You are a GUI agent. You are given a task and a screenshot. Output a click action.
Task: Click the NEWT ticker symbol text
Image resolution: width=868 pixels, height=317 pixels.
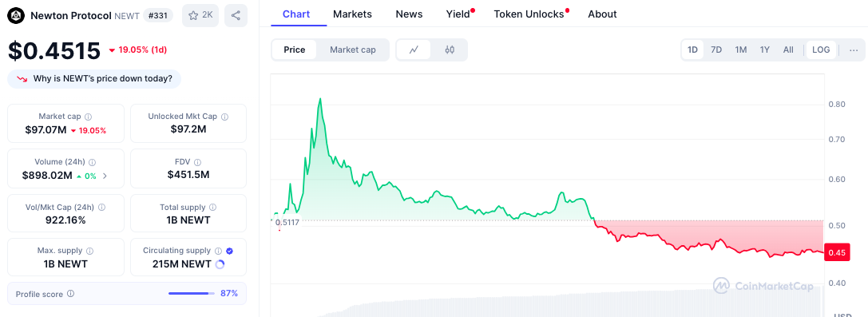pyautogui.click(x=126, y=16)
